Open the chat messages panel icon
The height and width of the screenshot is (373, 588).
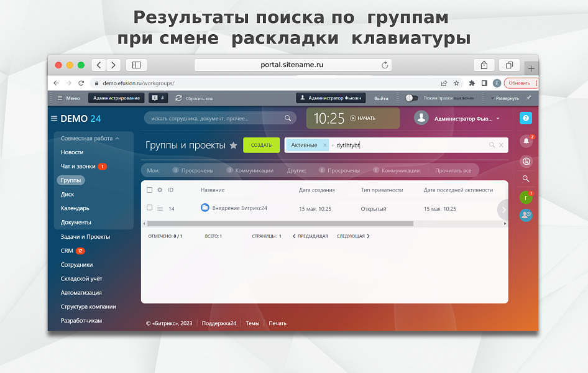[x=526, y=160]
